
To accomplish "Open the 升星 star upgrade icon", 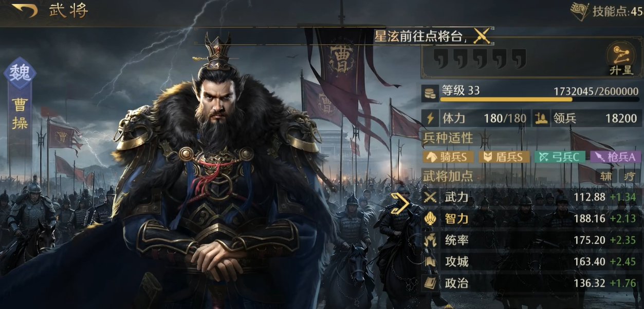I will (621, 58).
